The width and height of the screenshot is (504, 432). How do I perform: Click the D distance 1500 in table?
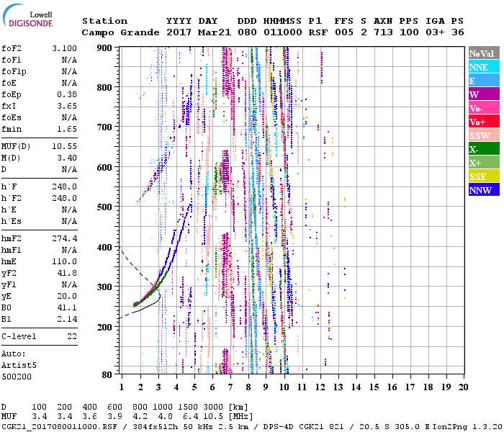click(x=188, y=407)
